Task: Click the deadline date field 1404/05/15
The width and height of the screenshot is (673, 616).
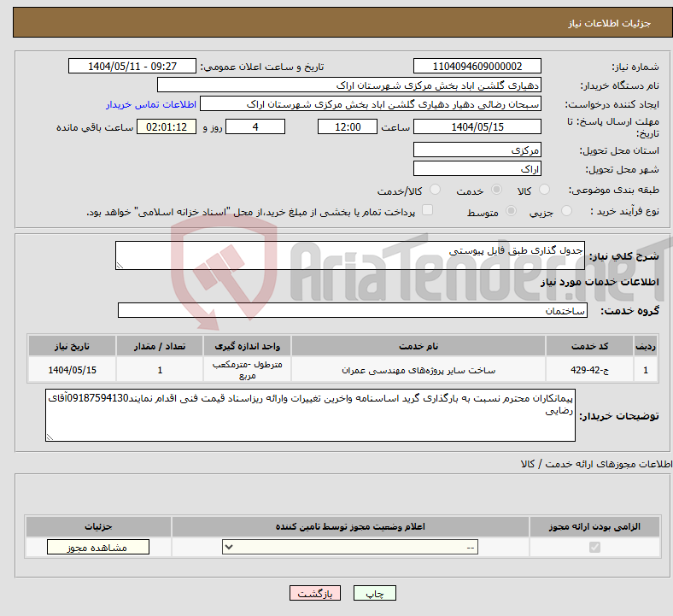Action: click(477, 126)
